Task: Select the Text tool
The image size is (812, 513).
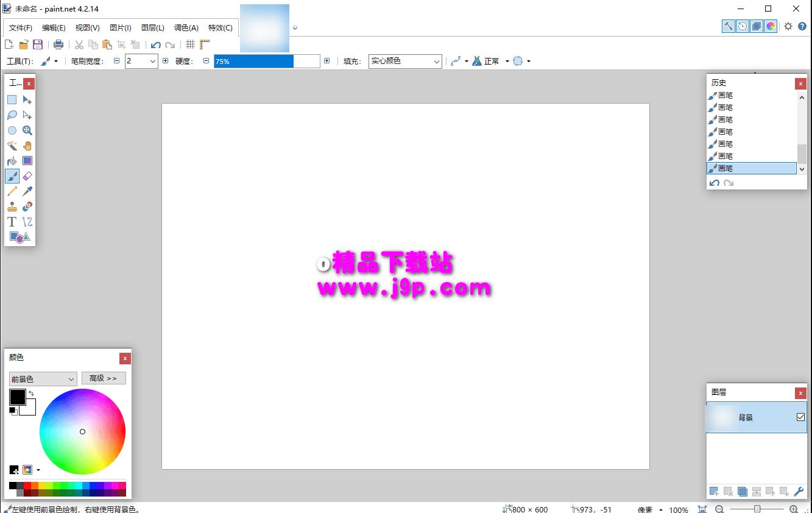Action: (x=12, y=222)
